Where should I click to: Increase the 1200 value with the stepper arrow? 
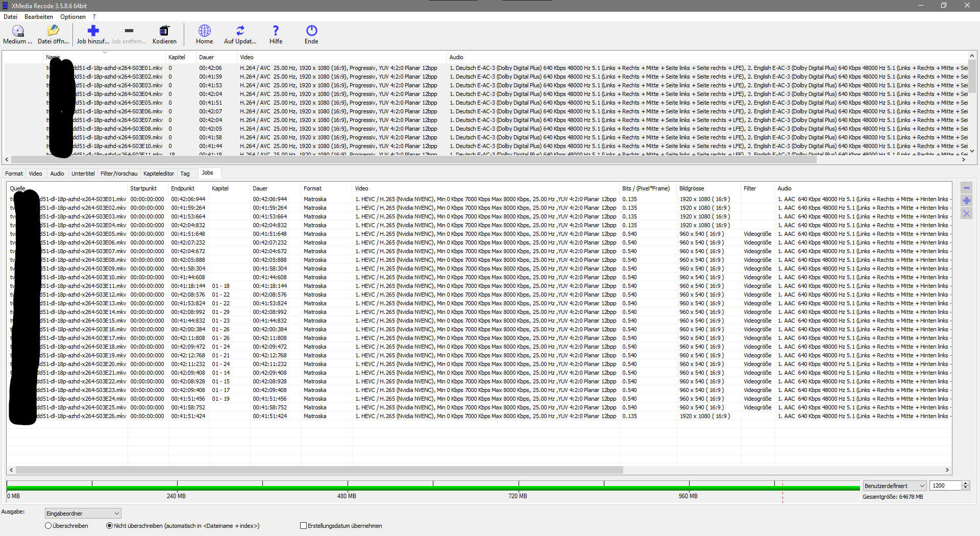point(965,483)
